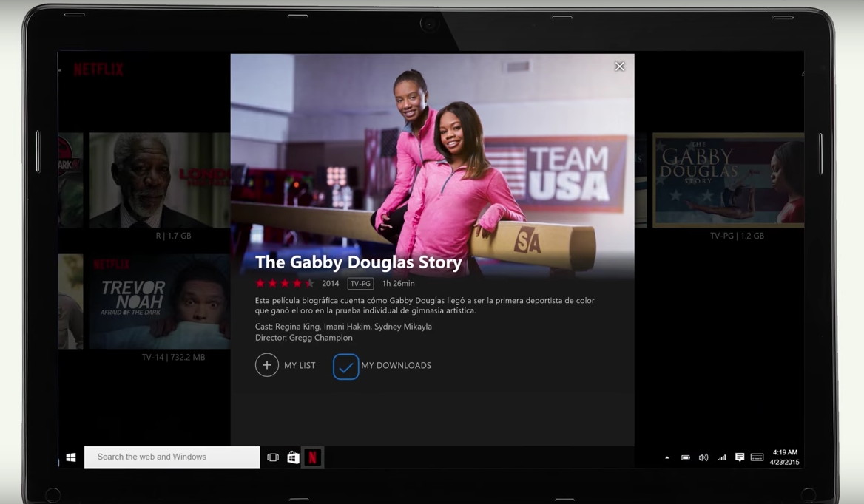Click the Search the web and Windows box
Screen dimensions: 864x504
[x=172, y=457]
